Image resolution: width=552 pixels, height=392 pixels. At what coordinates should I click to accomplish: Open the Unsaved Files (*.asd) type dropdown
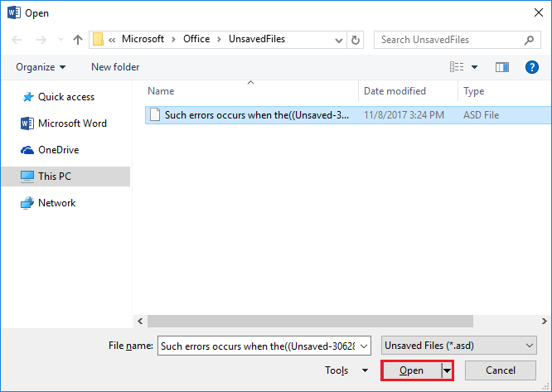tap(459, 346)
